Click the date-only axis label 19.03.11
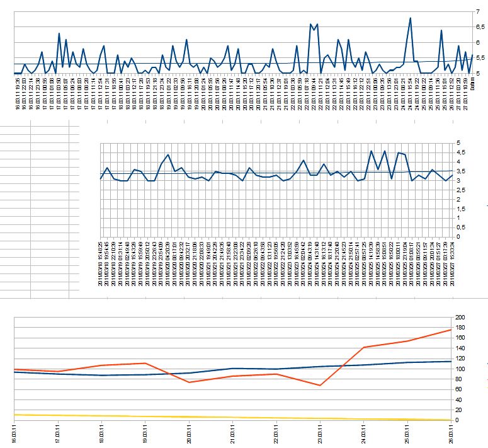The height and width of the screenshot is (448, 488). tap(145, 433)
